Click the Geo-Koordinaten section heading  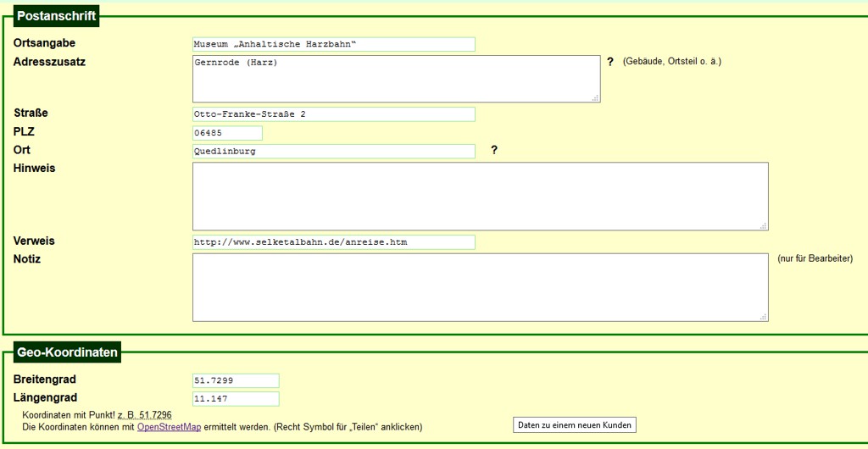pyautogui.click(x=68, y=352)
